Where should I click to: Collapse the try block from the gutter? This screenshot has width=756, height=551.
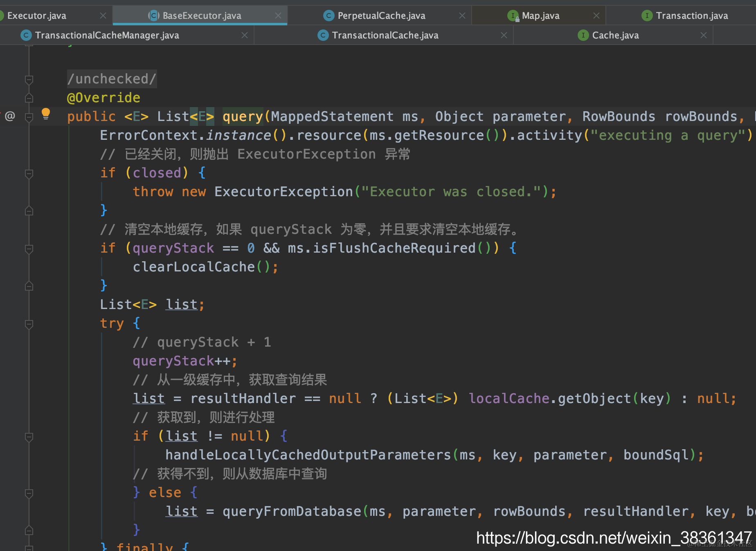pos(29,324)
